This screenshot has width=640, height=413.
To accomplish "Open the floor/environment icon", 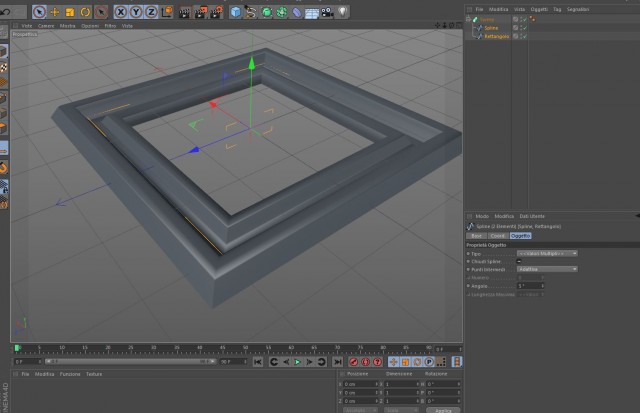I will coord(312,13).
